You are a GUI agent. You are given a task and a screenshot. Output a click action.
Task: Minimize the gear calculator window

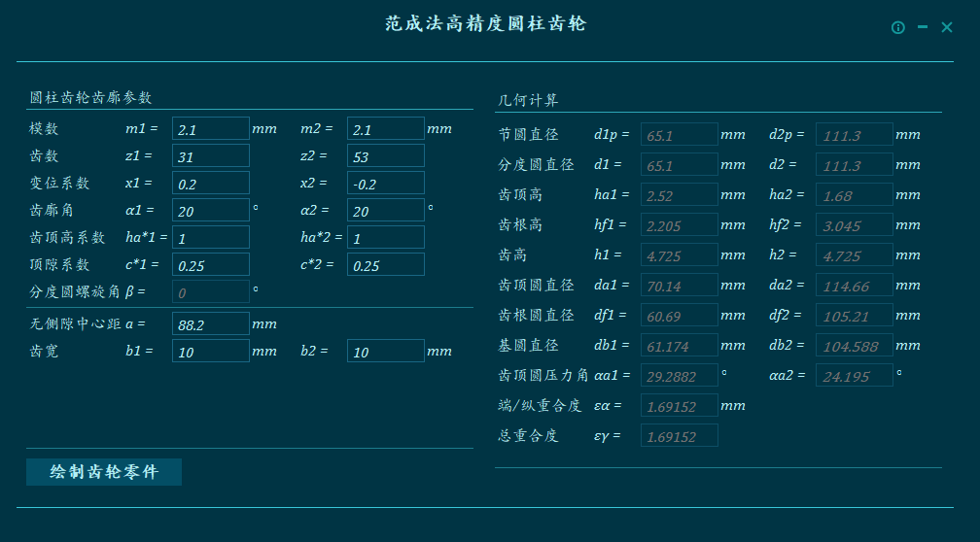pyautogui.click(x=923, y=27)
